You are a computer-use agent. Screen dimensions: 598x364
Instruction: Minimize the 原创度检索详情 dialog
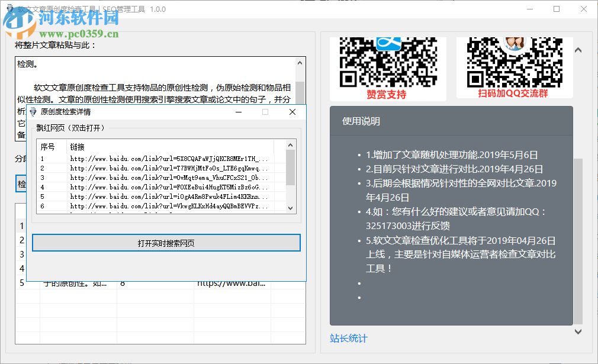point(239,112)
